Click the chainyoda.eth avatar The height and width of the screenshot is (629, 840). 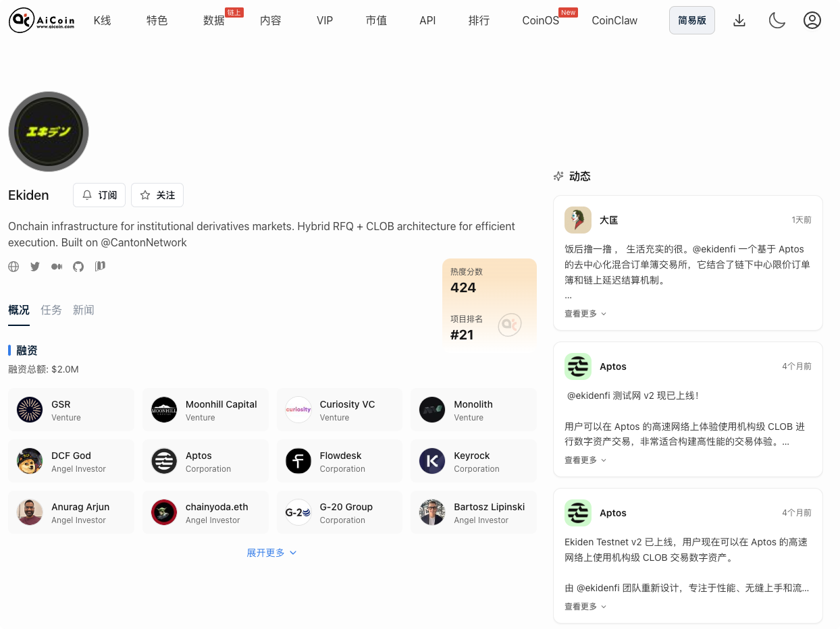(x=164, y=512)
